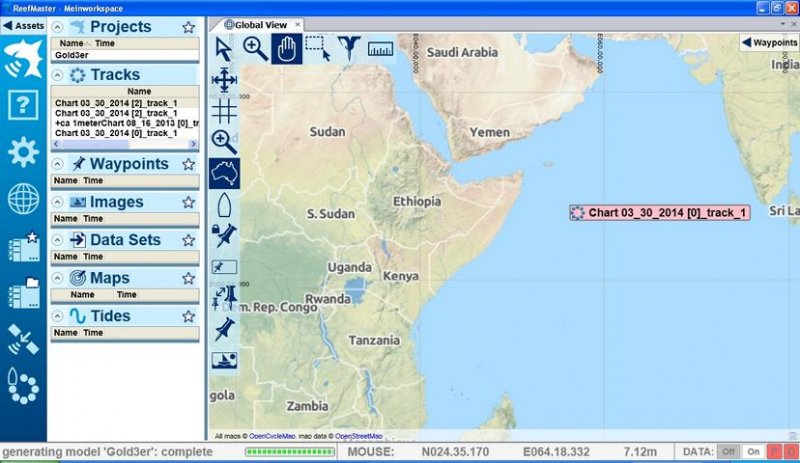Collapse the Projects panel section
Viewport: 800px width, 463px height.
tap(57, 27)
